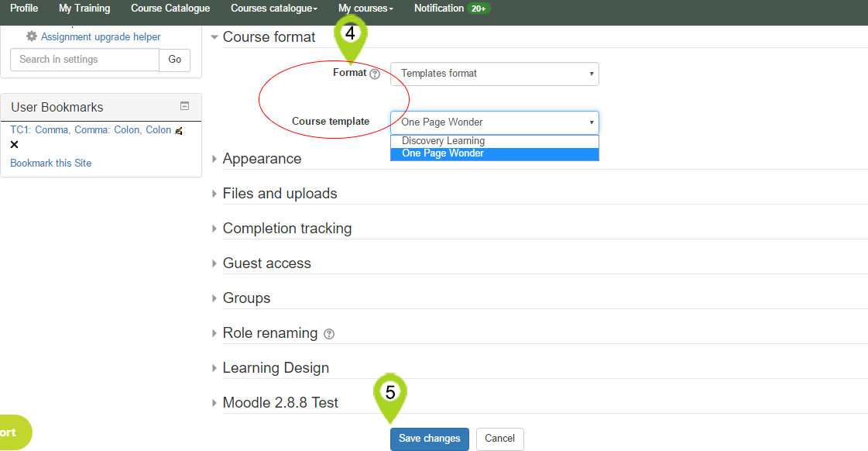
Task: Open the Notification 20+ badge
Action: tap(478, 9)
